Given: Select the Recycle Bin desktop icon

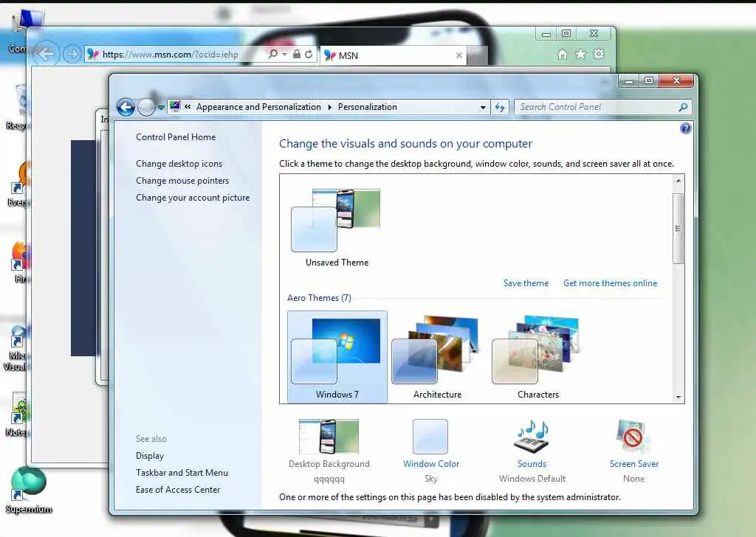Looking at the screenshot, I should coord(18,107).
